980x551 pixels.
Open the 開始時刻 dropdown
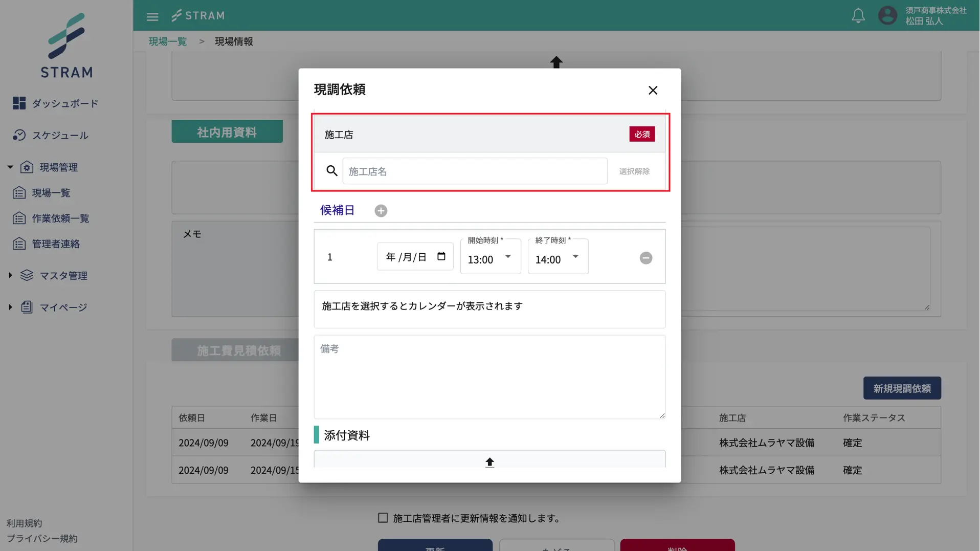(490, 257)
